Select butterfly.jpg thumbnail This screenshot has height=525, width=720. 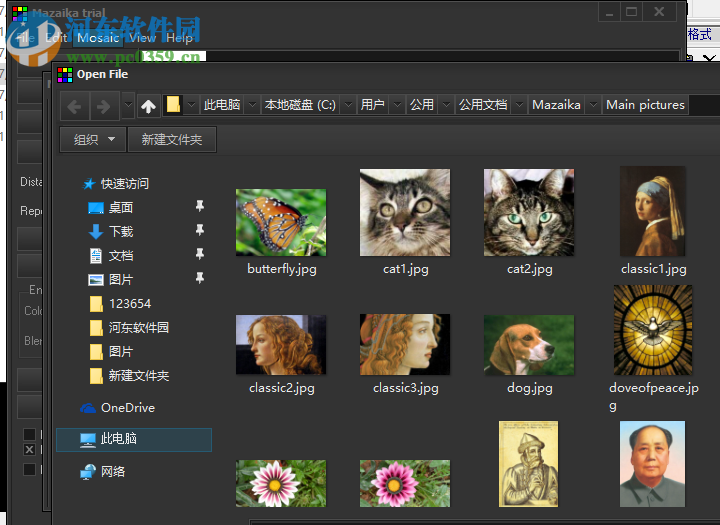(x=281, y=223)
